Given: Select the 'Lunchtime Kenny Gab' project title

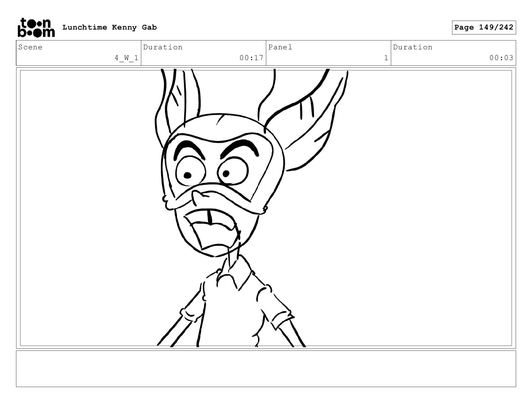Looking at the screenshot, I should 109,28.
